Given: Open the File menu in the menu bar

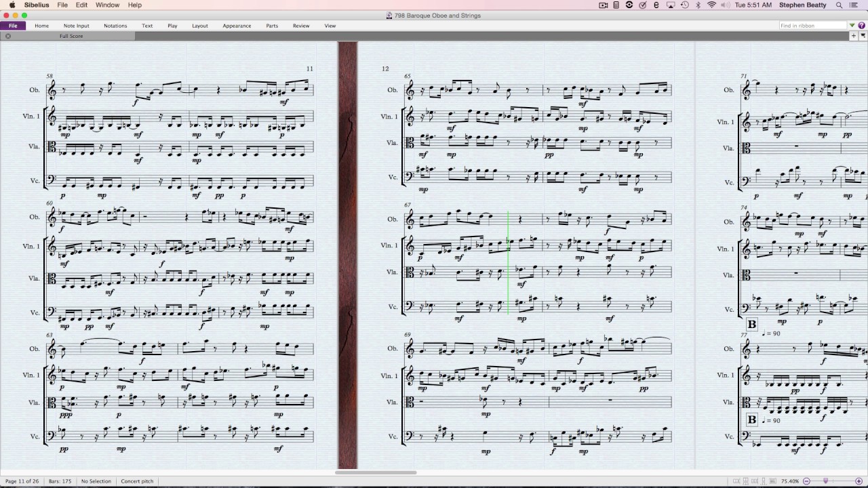Looking at the screenshot, I should tap(62, 5).
